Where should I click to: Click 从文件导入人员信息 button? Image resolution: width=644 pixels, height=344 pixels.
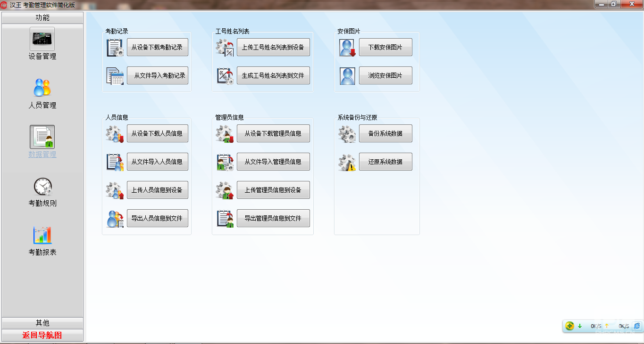tap(158, 162)
